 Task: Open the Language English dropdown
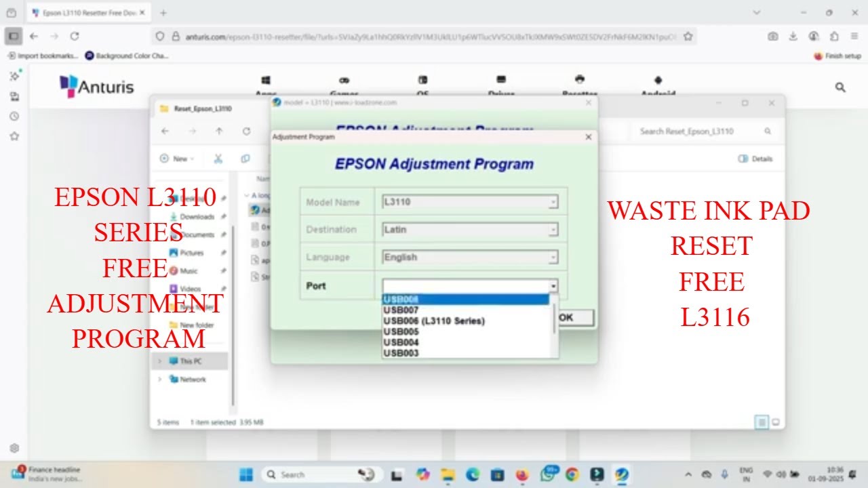[470, 258]
